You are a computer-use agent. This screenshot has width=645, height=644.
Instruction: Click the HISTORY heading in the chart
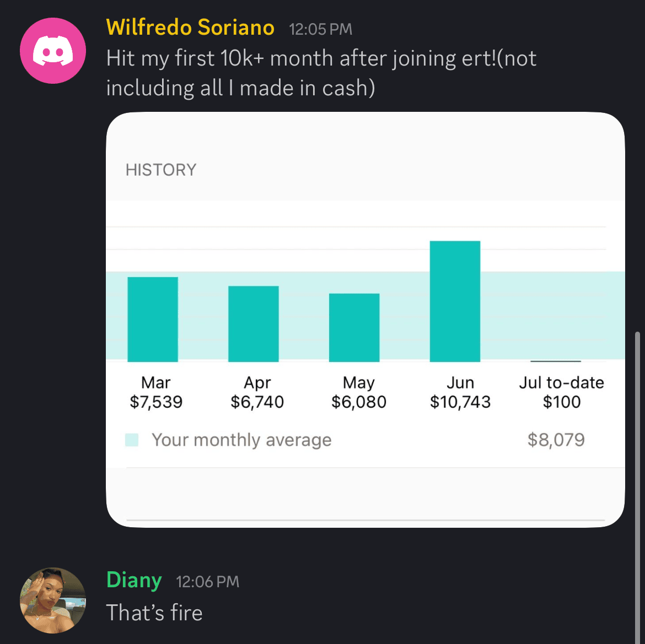click(161, 170)
